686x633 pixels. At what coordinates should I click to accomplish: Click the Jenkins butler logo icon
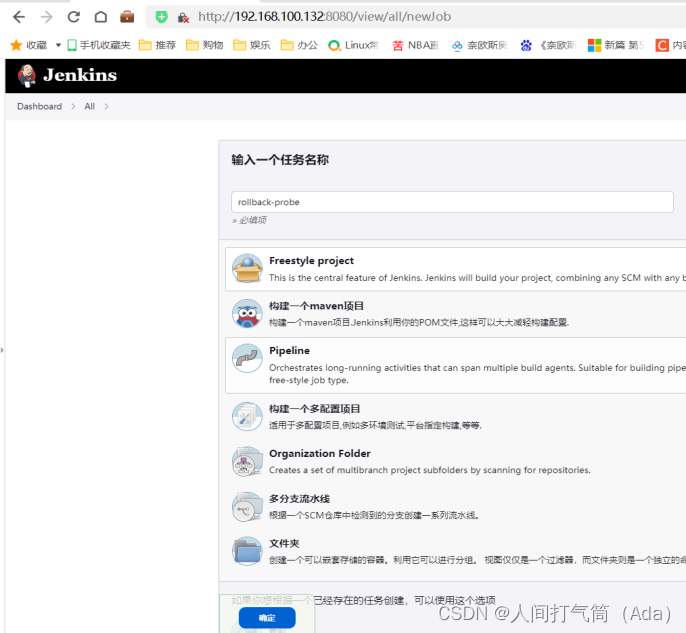pyautogui.click(x=27, y=76)
